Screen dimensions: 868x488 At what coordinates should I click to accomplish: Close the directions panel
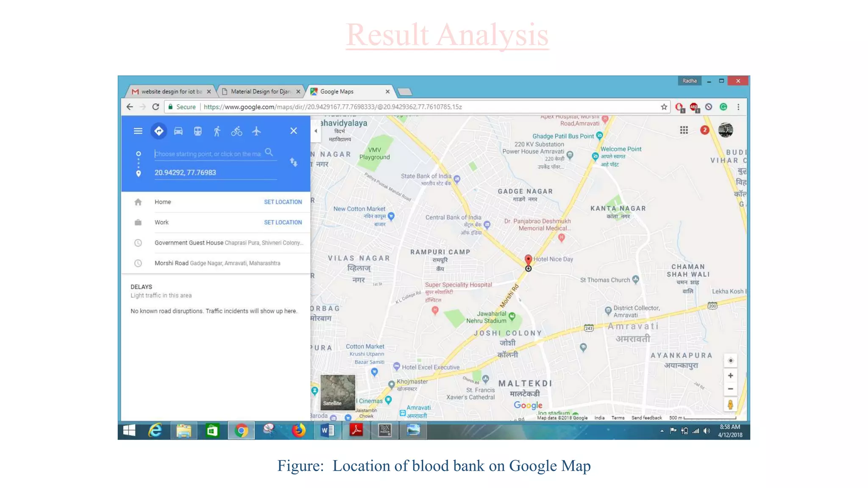point(293,131)
